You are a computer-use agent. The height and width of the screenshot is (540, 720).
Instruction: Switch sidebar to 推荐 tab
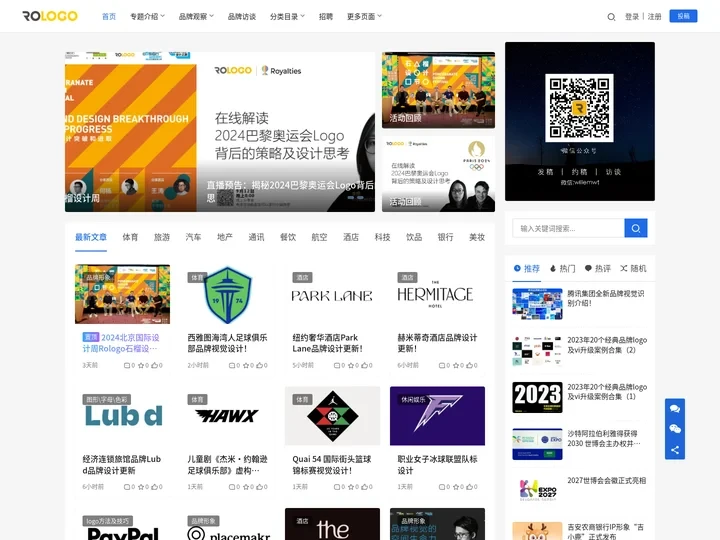tap(527, 269)
